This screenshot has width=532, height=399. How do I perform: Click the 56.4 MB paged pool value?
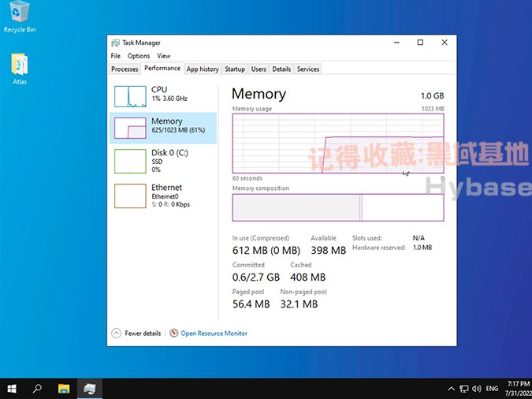pyautogui.click(x=251, y=304)
